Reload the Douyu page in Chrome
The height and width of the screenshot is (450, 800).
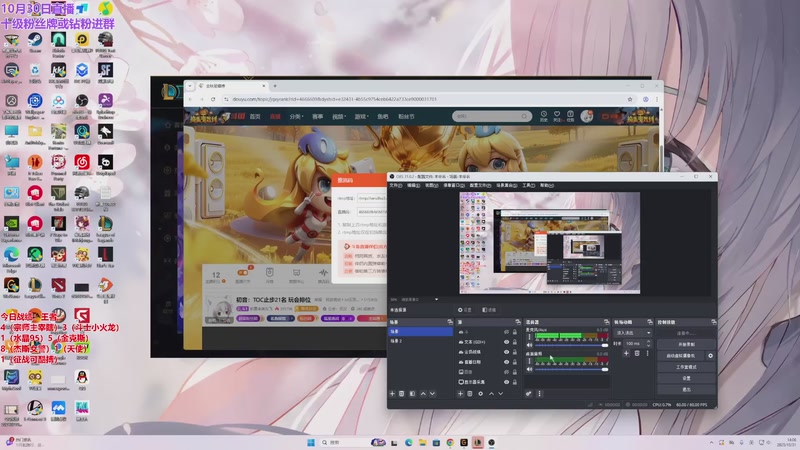tap(213, 99)
